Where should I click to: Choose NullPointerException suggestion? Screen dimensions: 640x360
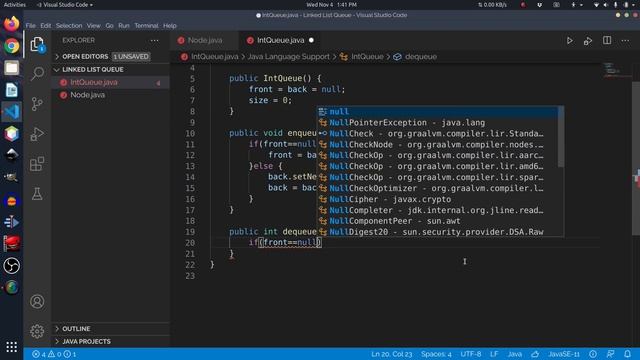click(x=438, y=123)
